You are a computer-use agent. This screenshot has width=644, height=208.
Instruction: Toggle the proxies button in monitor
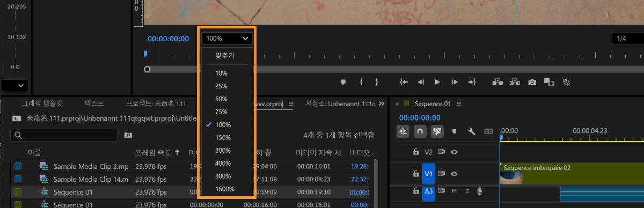(566, 82)
